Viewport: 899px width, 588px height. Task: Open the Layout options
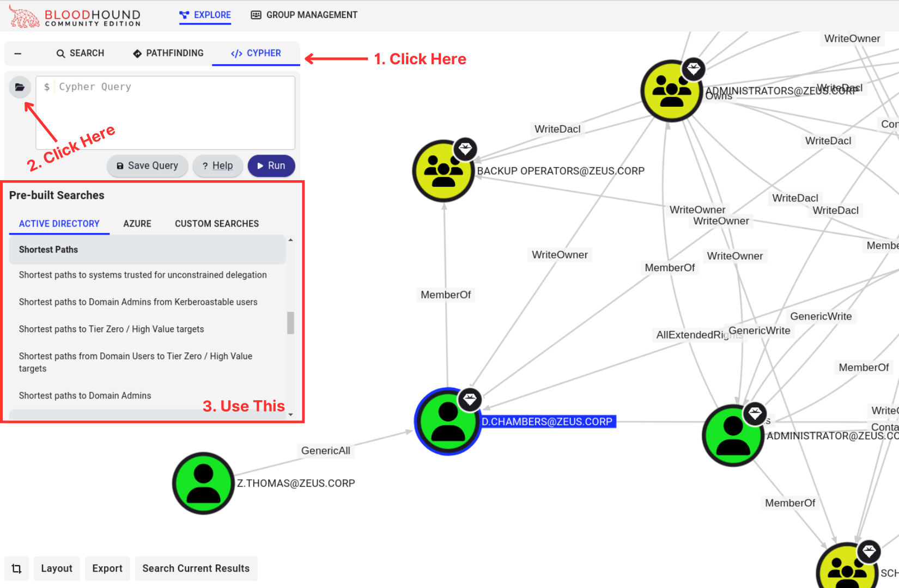(57, 568)
